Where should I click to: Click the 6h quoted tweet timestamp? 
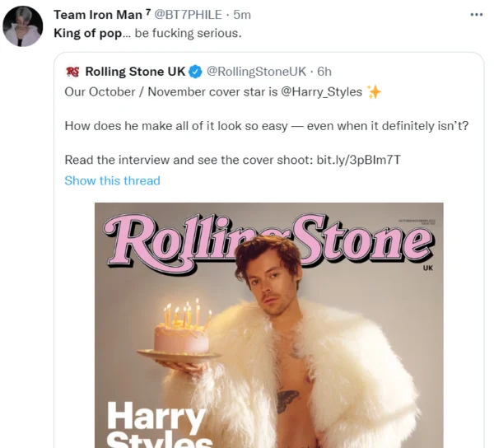click(324, 72)
